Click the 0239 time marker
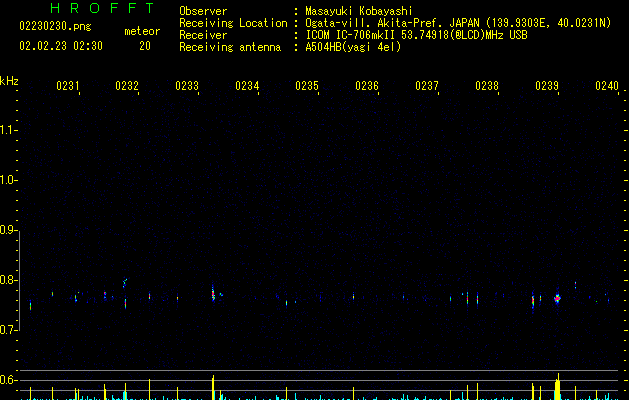The height and width of the screenshot is (400, 629). click(547, 86)
